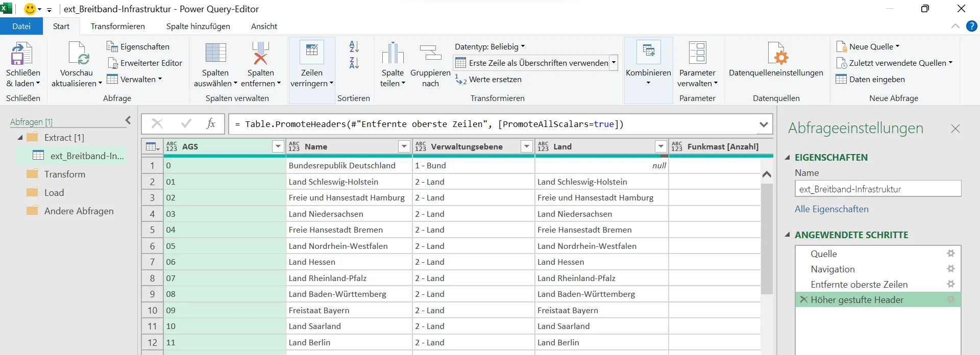This screenshot has height=355, width=980.
Task: Close the Abfrageeinstellungen pane
Action: point(955,129)
